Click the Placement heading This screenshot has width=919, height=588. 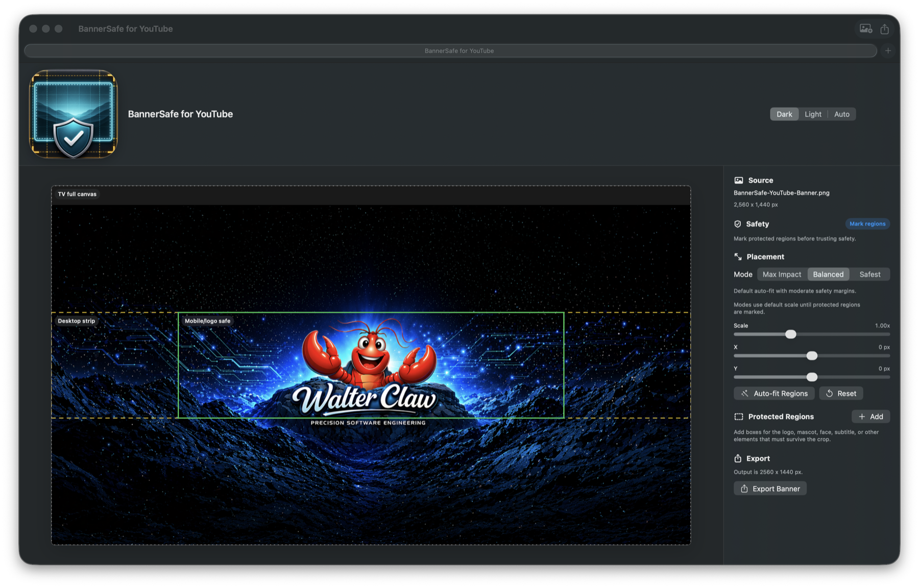[x=765, y=257]
